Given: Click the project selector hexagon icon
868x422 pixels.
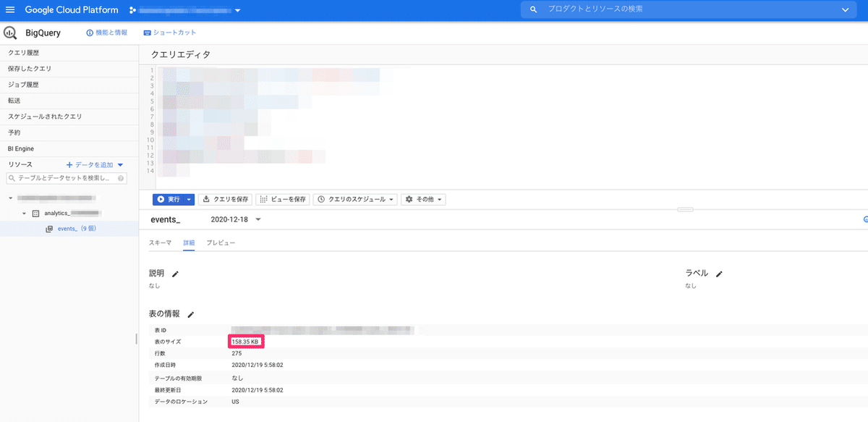Looking at the screenshot, I should [132, 10].
